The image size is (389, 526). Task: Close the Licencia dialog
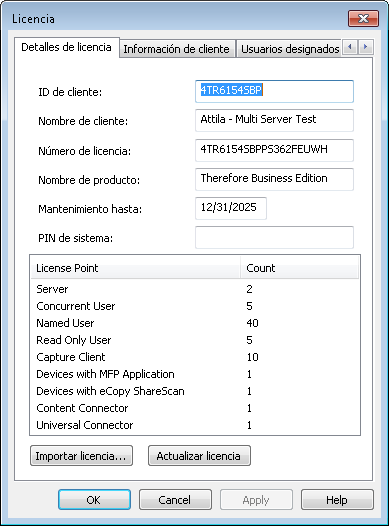click(x=364, y=18)
